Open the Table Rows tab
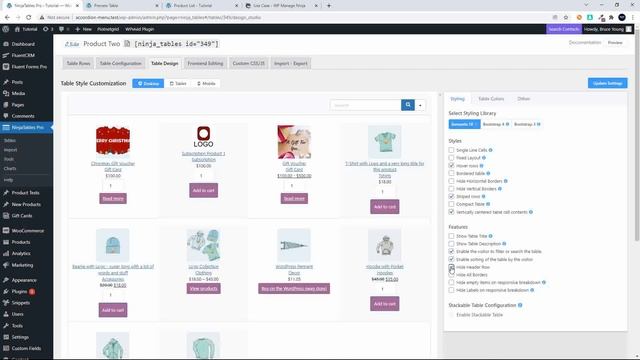 78,63
